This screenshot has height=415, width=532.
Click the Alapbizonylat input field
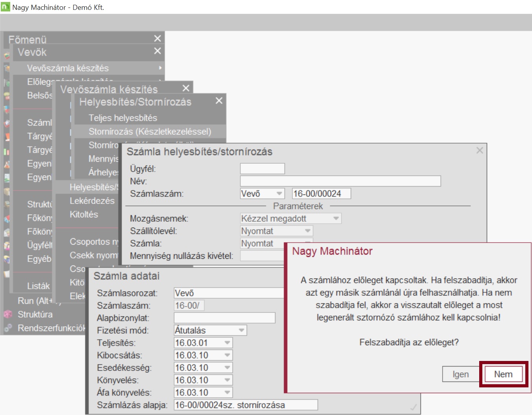225,318
